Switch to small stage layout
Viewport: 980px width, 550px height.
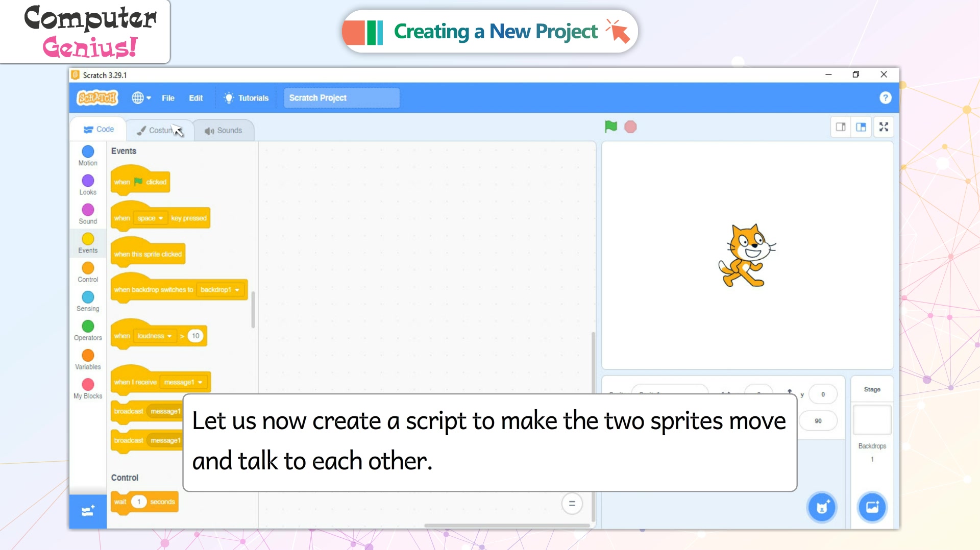coord(841,127)
